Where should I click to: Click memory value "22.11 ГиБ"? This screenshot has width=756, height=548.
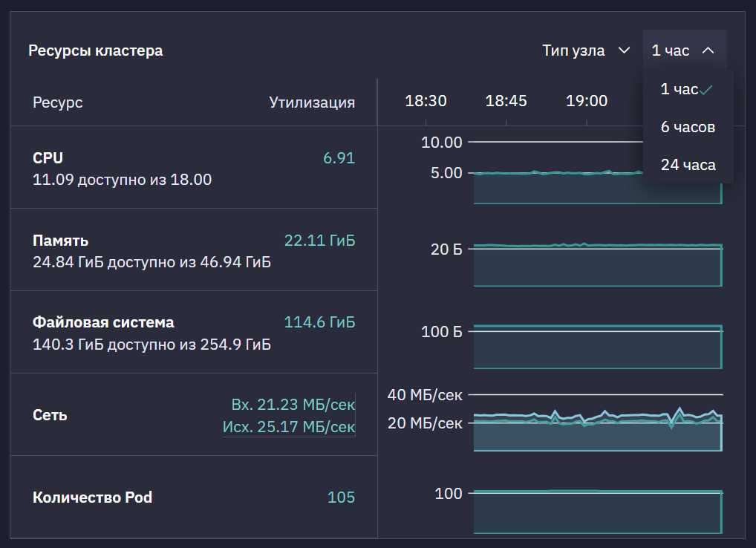[319, 241]
